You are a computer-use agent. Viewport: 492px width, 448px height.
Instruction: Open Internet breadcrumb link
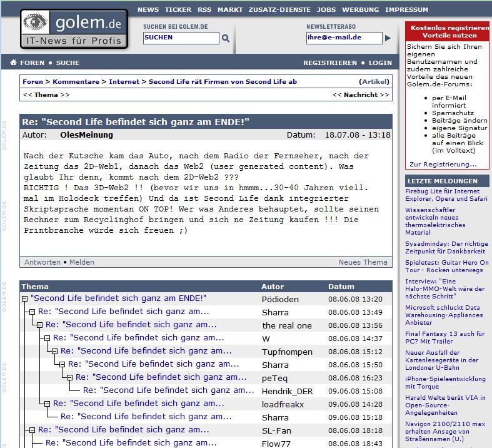[124, 81]
